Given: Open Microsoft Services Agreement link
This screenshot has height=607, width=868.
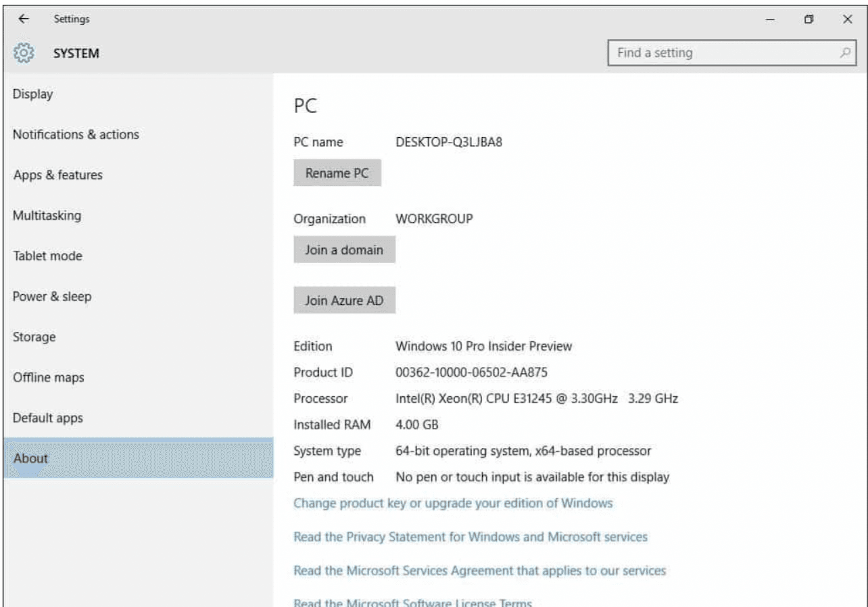Looking at the screenshot, I should point(480,571).
